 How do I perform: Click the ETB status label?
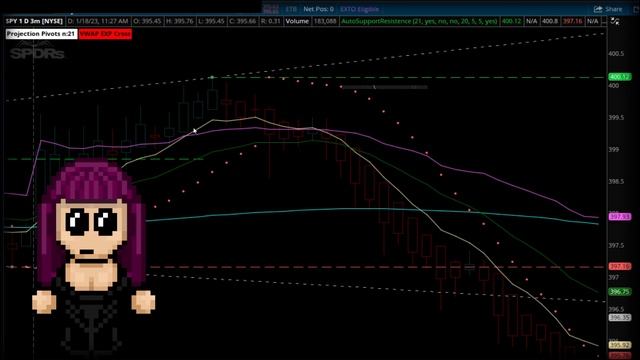coord(291,9)
